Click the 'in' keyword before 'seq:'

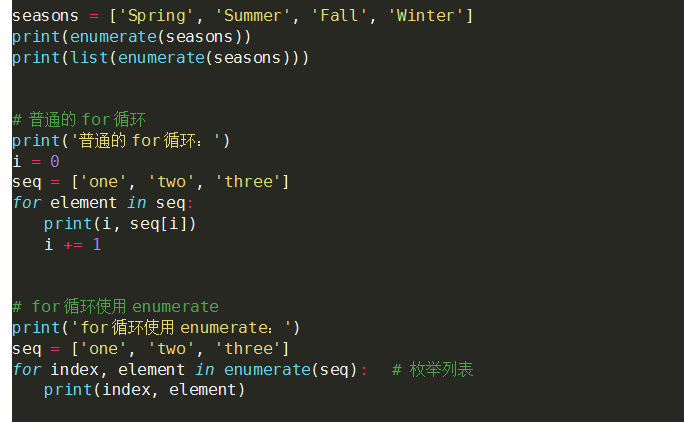coord(136,202)
